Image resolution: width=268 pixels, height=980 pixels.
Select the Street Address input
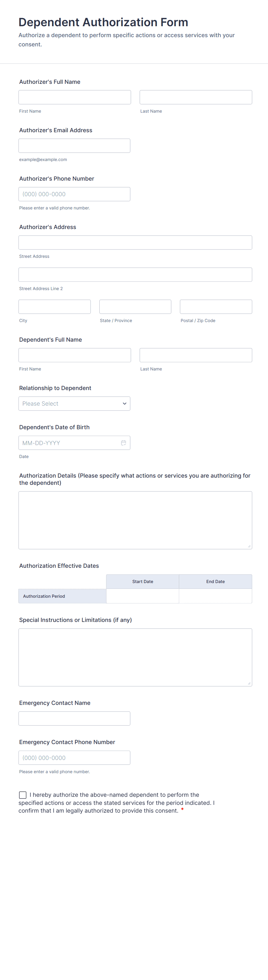135,243
